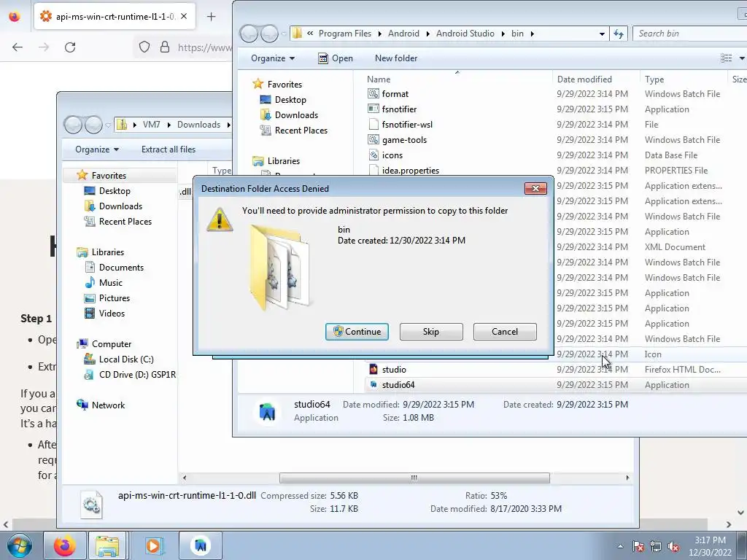The width and height of the screenshot is (747, 560).
Task: Open CD Drive (D:) GSP1R in sidebar
Action: pos(137,374)
